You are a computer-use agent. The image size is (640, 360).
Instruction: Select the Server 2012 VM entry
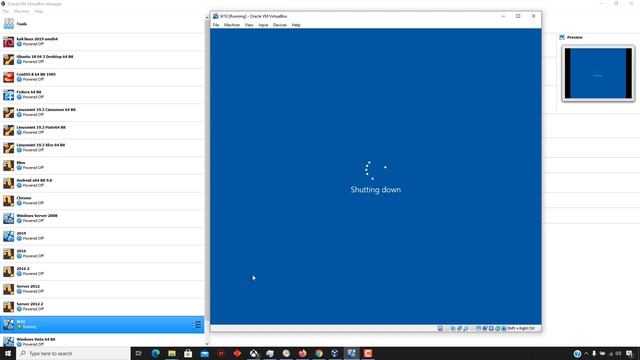(x=102, y=289)
